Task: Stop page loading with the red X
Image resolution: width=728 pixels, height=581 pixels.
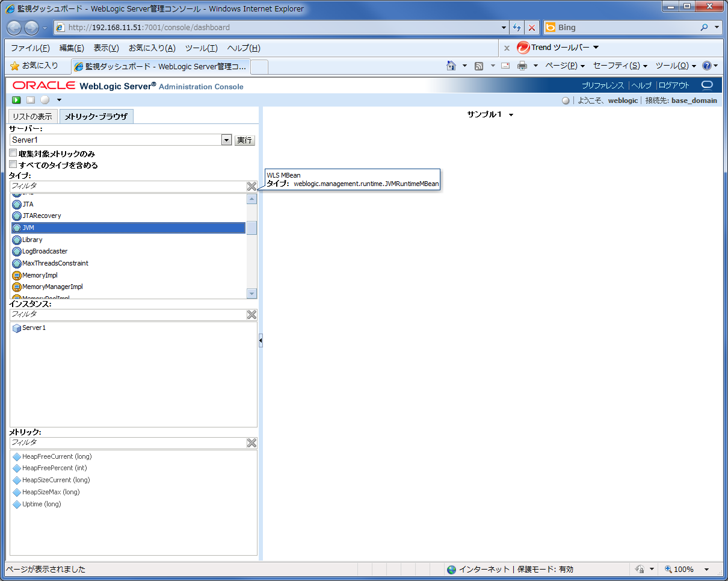Action: click(532, 28)
